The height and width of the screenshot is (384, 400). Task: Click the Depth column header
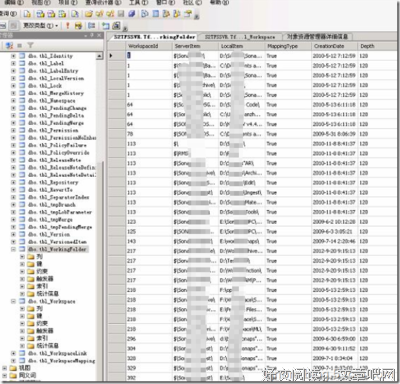point(377,46)
